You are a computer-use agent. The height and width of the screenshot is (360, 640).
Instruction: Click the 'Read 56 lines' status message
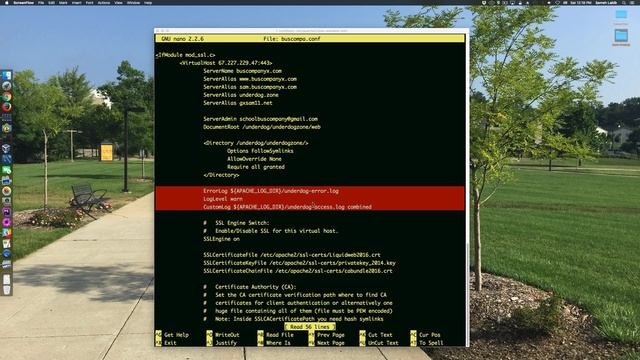[x=310, y=327]
